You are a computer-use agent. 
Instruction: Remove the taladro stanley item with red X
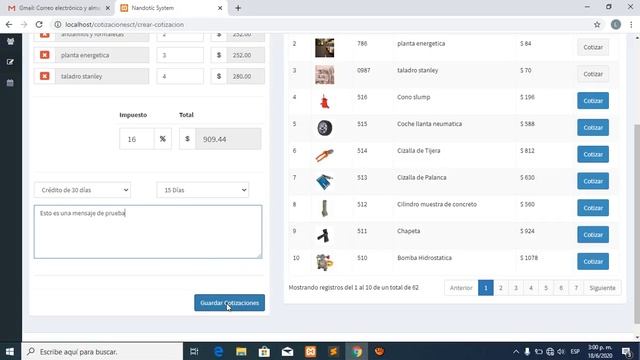coord(44,76)
